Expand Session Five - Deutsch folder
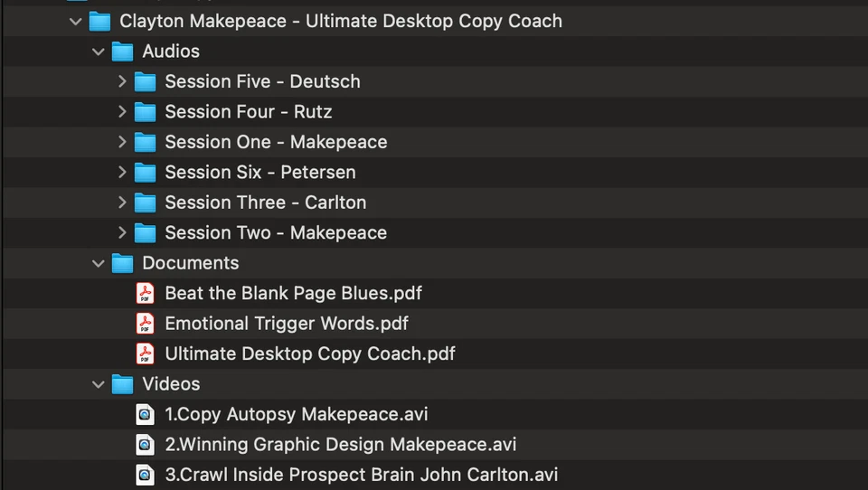The height and width of the screenshot is (490, 868). (x=122, y=81)
